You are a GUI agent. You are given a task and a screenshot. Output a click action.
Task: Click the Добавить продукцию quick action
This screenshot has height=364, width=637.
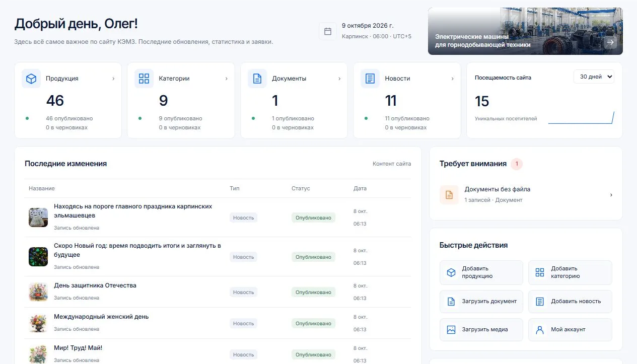(x=481, y=272)
